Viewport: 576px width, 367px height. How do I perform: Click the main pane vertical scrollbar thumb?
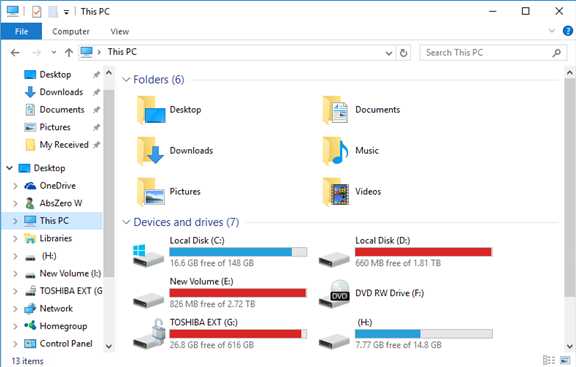coord(569,187)
